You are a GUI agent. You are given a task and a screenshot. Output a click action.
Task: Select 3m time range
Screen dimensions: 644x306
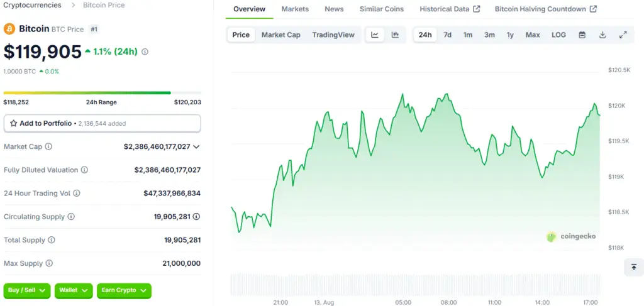pyautogui.click(x=489, y=35)
